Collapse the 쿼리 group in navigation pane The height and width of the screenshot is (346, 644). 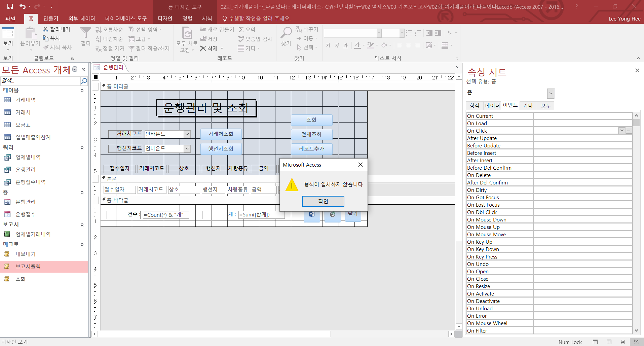tap(82, 148)
